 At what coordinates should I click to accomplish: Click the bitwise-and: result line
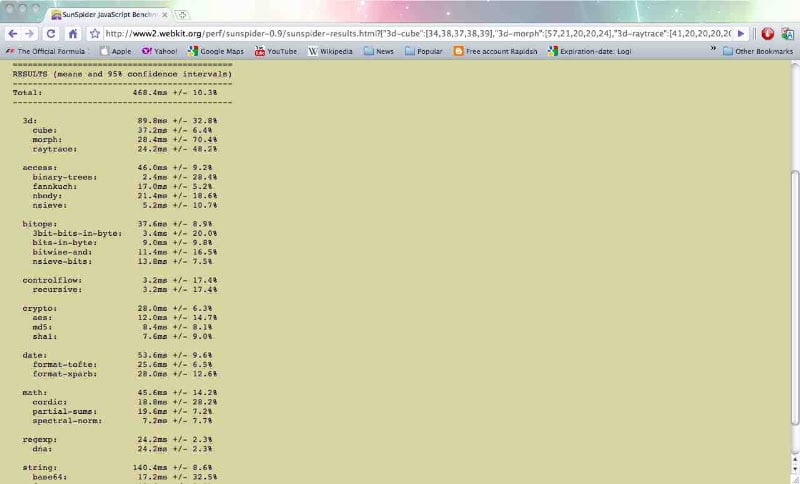(124, 252)
